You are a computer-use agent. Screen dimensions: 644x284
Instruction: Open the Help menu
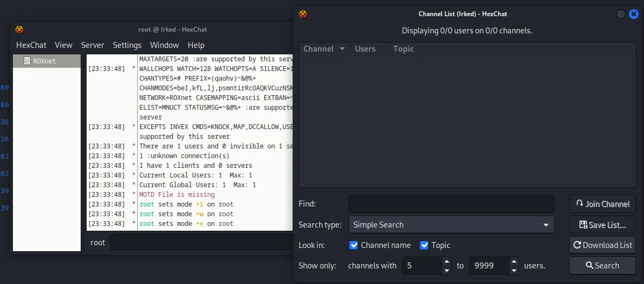[x=196, y=45]
